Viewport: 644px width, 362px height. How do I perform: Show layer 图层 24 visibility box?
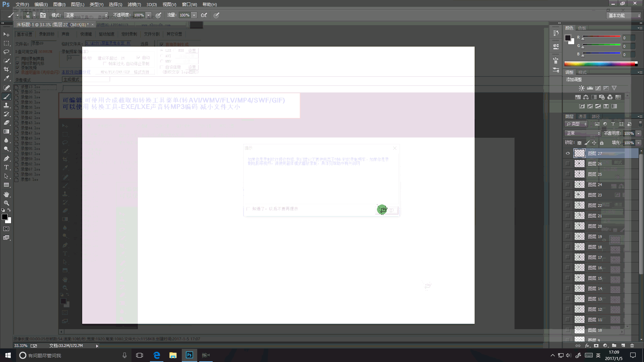click(568, 185)
